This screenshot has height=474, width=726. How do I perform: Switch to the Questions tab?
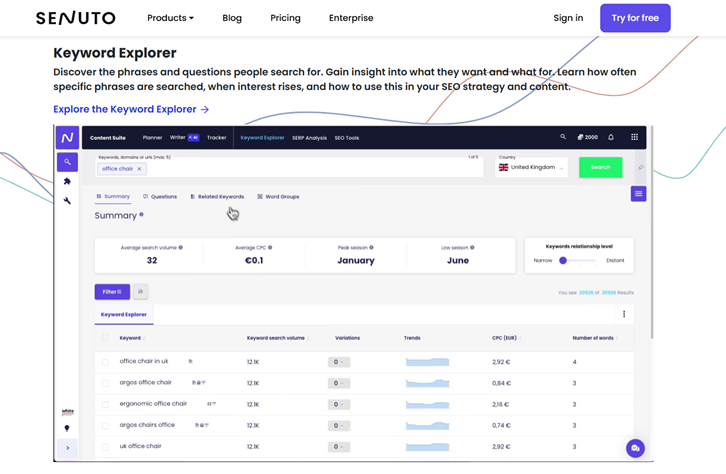click(x=160, y=197)
